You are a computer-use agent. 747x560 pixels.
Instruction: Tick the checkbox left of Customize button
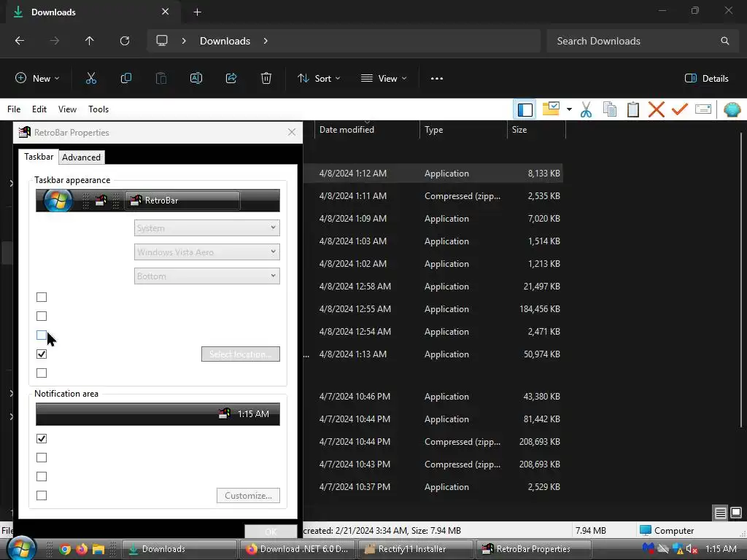[x=42, y=496]
